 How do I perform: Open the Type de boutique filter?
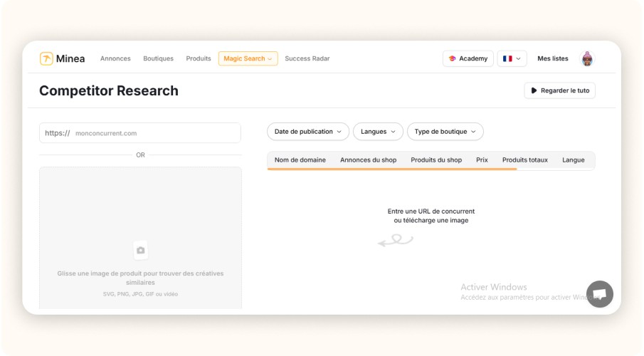(445, 132)
